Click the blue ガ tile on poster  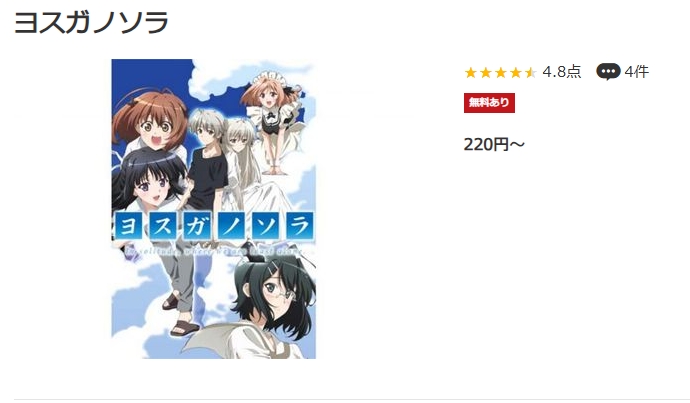(x=197, y=226)
